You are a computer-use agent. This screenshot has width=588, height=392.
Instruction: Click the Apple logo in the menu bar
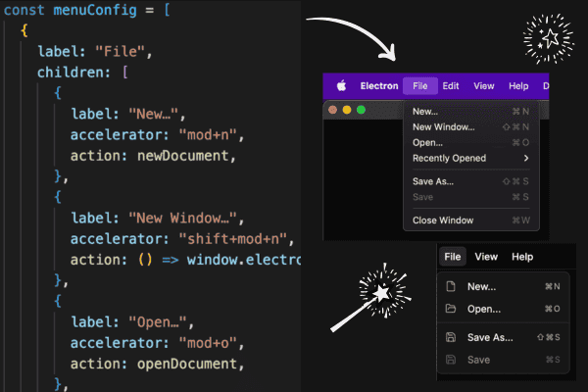pos(341,85)
